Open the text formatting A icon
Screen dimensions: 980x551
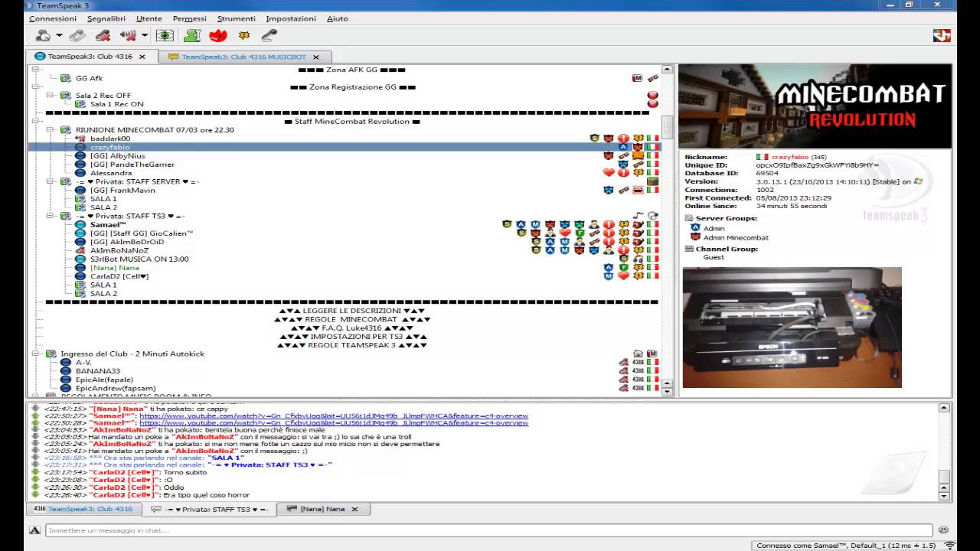point(35,530)
